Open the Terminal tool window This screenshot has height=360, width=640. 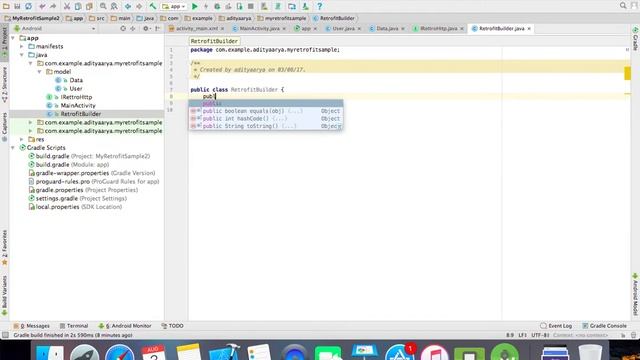(x=74, y=326)
